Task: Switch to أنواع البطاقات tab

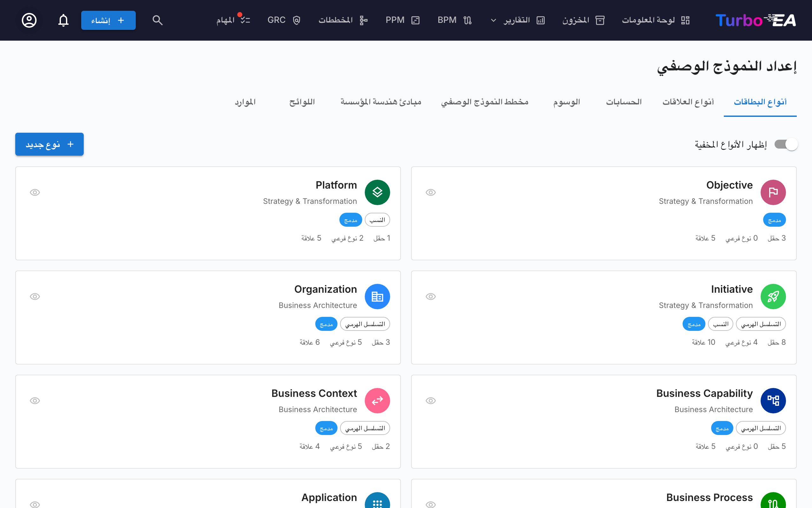Action: point(760,102)
